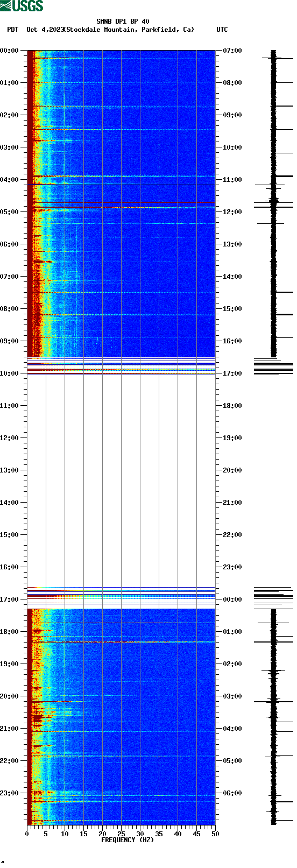Click the SMNB DP1 BP 40 title

[123, 22]
